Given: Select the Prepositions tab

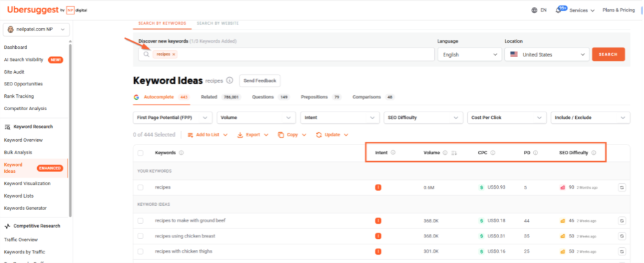Looking at the screenshot, I should pos(321,97).
